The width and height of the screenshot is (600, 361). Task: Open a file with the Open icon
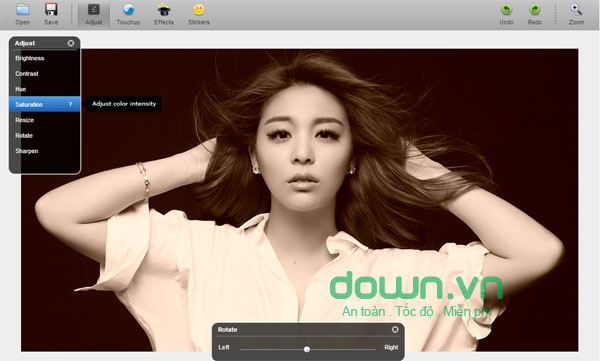point(23,14)
